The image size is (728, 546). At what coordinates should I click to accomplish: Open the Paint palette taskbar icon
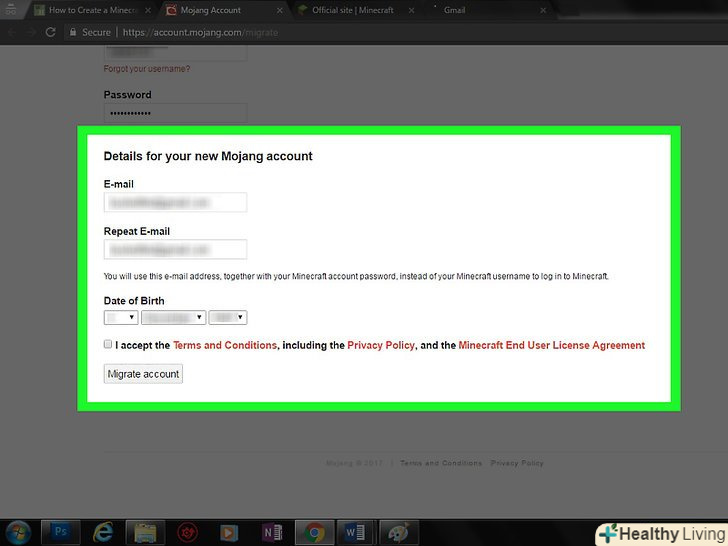pyautogui.click(x=399, y=532)
